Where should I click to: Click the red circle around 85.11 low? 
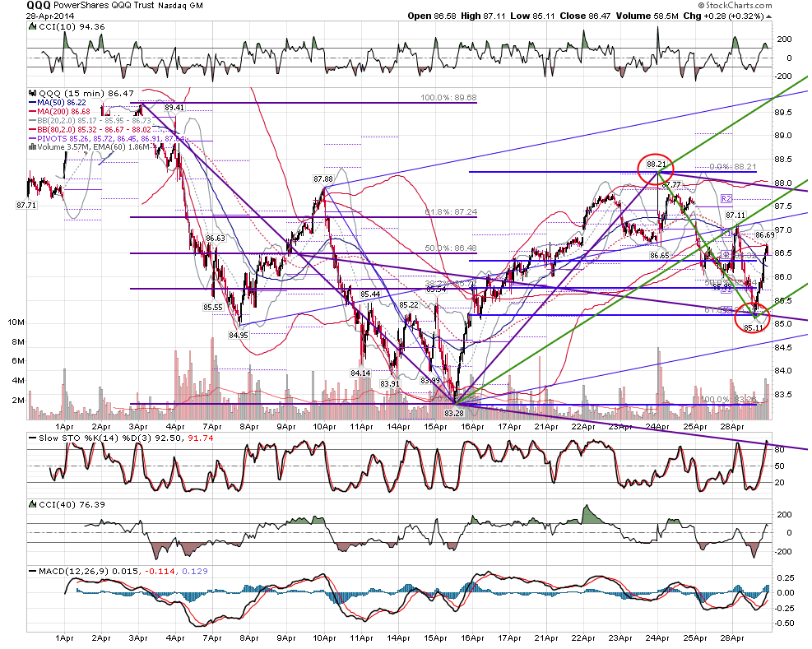click(x=753, y=318)
